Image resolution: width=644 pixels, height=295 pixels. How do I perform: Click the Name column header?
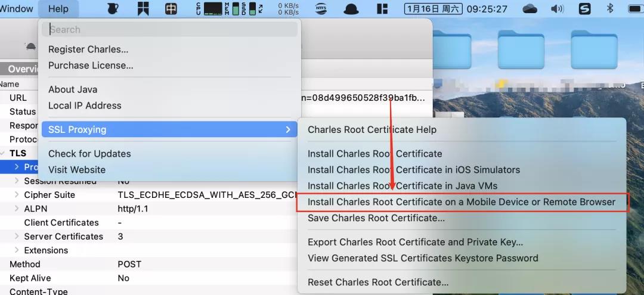click(9, 84)
